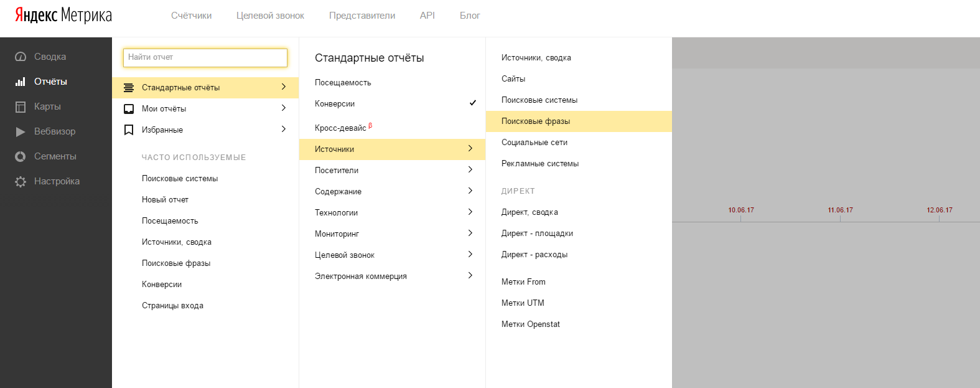Open Представители in the top navigation
Viewport: 980px width, 388px height.
click(362, 16)
